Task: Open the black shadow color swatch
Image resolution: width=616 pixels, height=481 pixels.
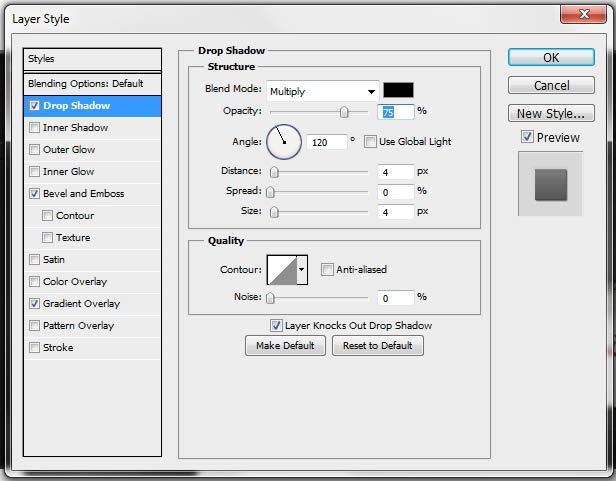Action: click(x=398, y=90)
